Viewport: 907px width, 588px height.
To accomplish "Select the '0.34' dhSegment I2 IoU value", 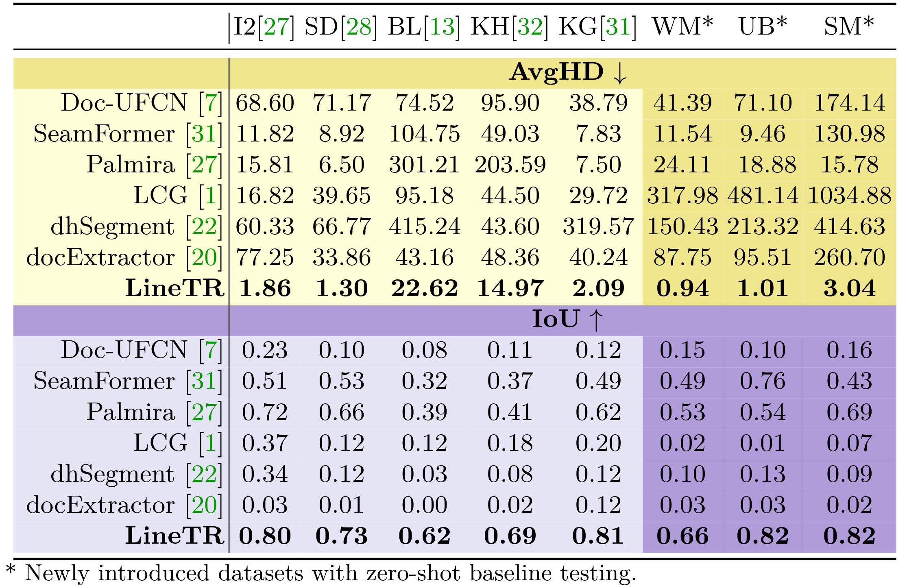I will [x=265, y=474].
